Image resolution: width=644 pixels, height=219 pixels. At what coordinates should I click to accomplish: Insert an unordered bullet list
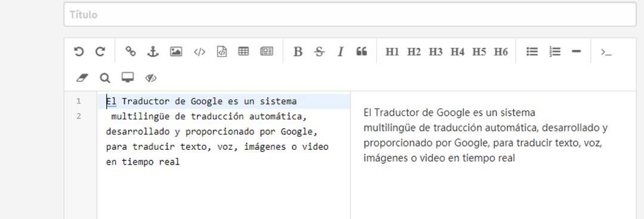pyautogui.click(x=532, y=52)
